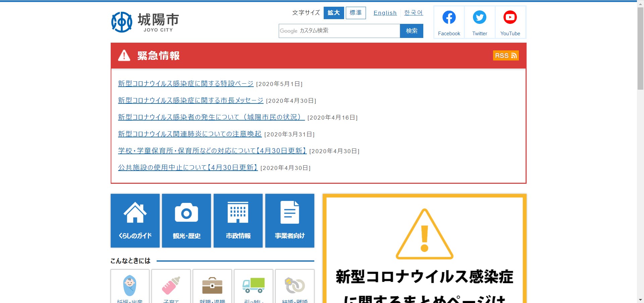Click the RSS feed button
This screenshot has width=644, height=303.
[x=505, y=55]
